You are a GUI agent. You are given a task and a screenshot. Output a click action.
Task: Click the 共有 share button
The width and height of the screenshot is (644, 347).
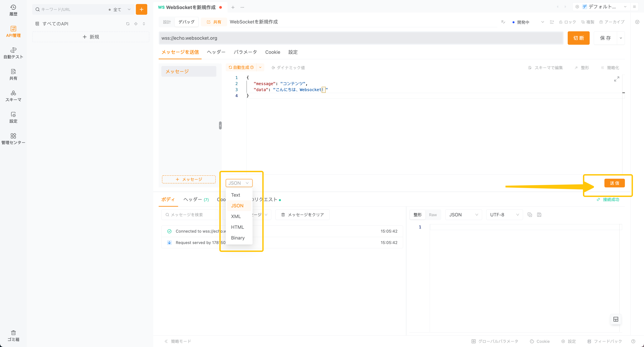click(x=214, y=22)
